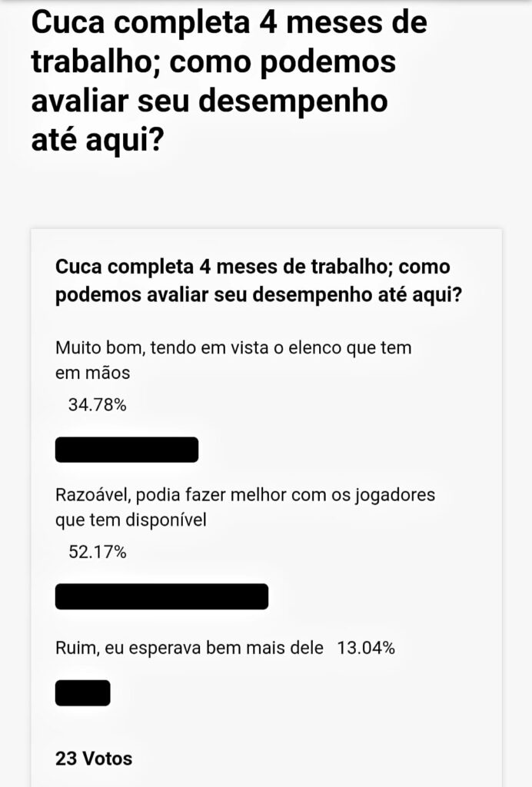Click the 13.04% percentage label
This screenshot has height=787, width=532.
(x=366, y=648)
